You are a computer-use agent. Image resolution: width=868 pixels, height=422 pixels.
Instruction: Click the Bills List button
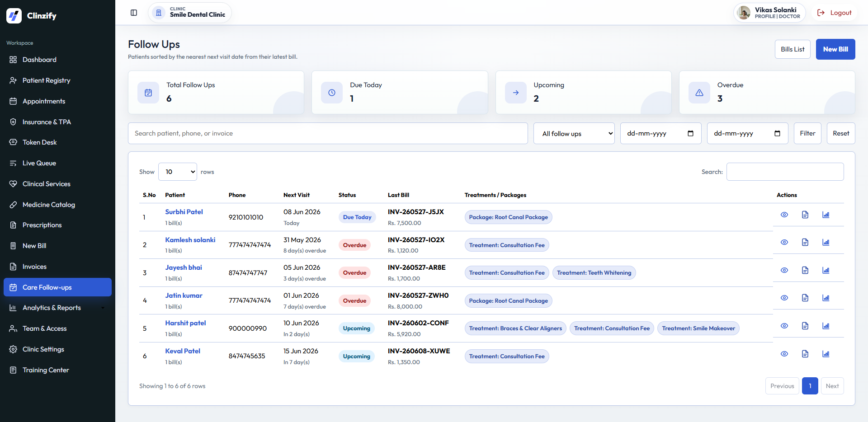[x=793, y=49]
